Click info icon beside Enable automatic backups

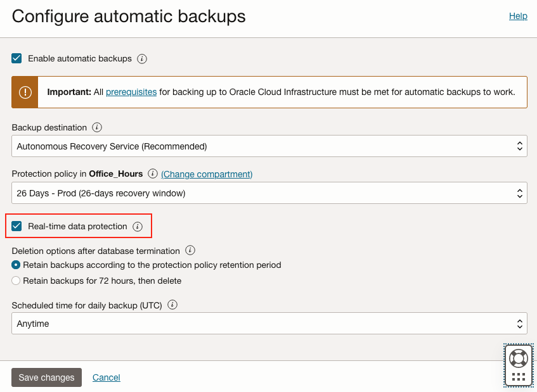(x=142, y=59)
